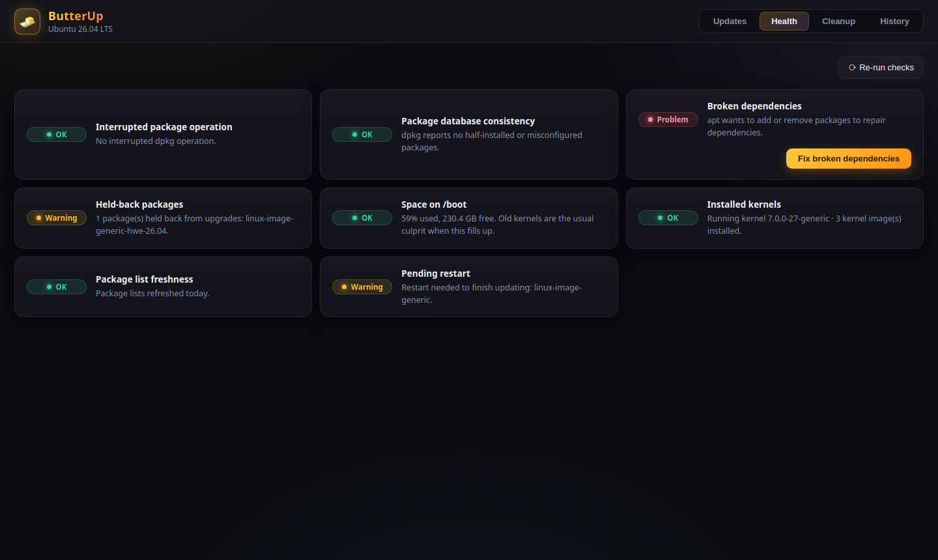Click the dpkg reports no half-installed description
This screenshot has width=938, height=560.
coord(492,141)
